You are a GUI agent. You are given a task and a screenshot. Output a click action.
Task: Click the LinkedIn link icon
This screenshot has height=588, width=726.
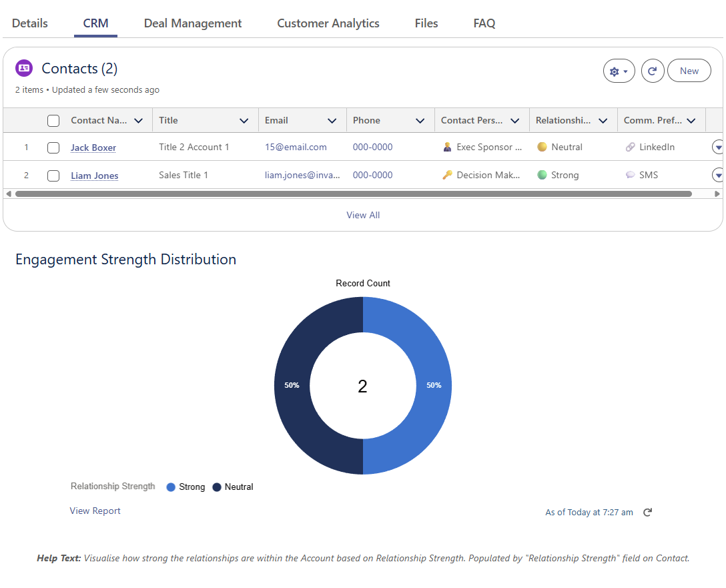[x=630, y=148]
